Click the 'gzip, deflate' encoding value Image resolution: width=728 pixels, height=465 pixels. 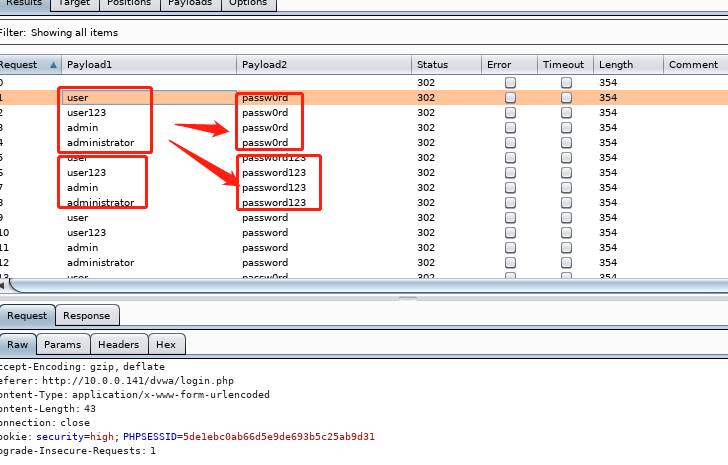pyautogui.click(x=127, y=367)
